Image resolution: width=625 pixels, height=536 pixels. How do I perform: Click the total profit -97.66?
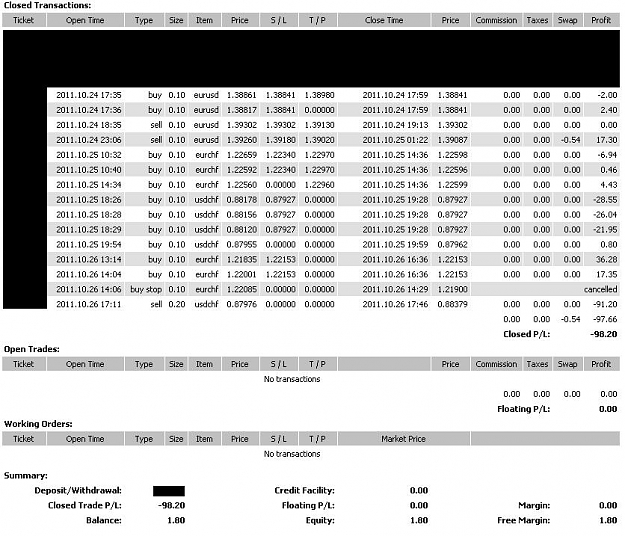tap(605, 319)
